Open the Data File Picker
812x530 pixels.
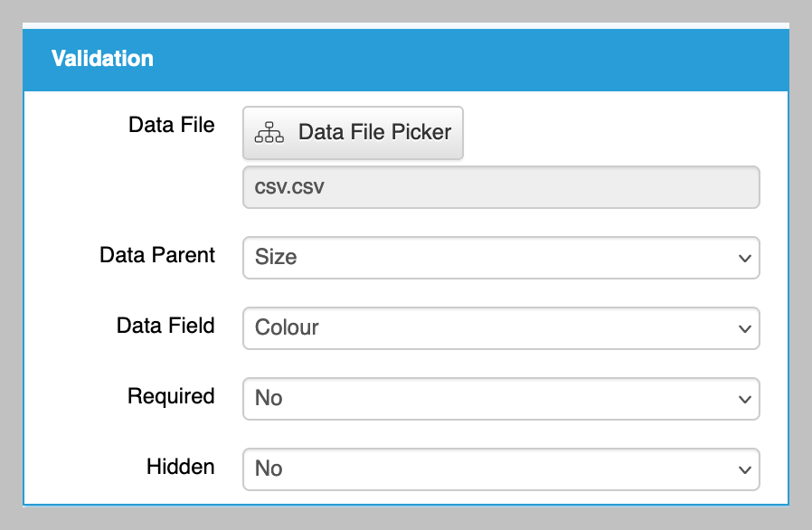tap(353, 132)
